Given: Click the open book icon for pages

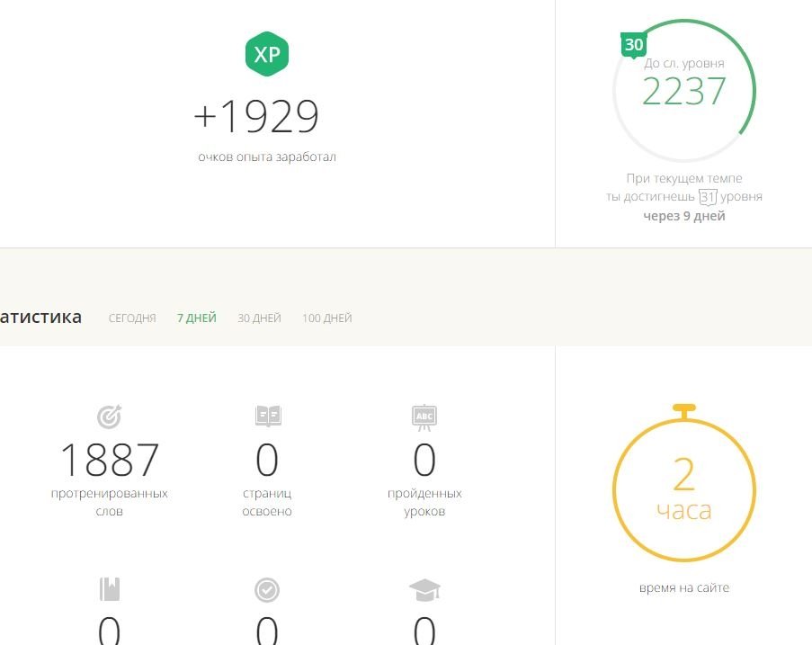Looking at the screenshot, I should [x=268, y=416].
